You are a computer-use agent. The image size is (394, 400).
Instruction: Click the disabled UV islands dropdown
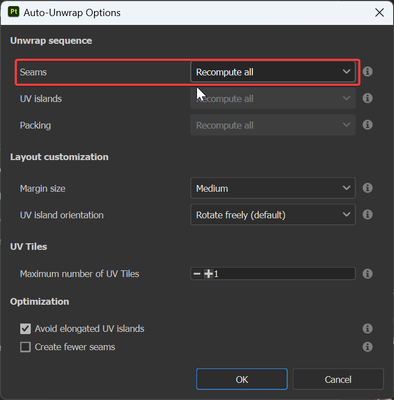[273, 98]
